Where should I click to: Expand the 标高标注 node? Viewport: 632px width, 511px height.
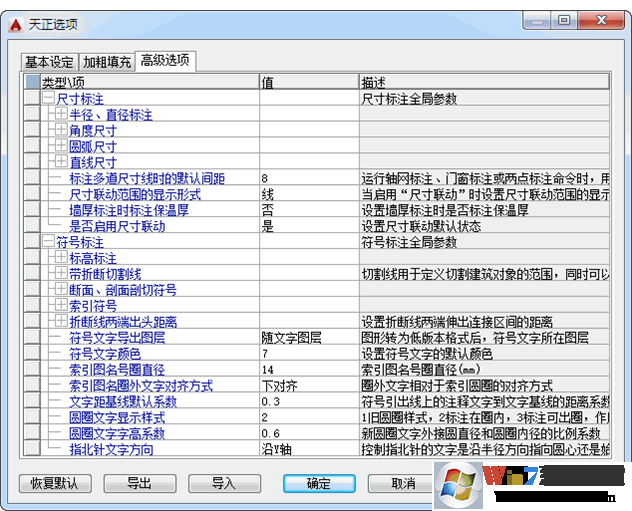(61, 257)
